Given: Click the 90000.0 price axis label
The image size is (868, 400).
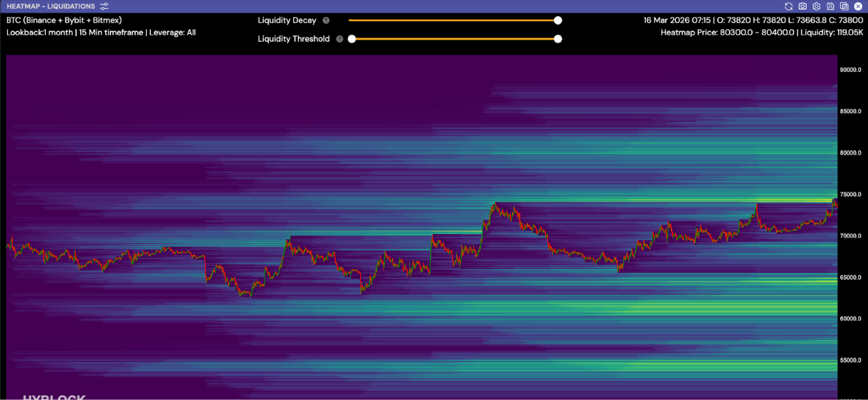Looking at the screenshot, I should pyautogui.click(x=851, y=70).
